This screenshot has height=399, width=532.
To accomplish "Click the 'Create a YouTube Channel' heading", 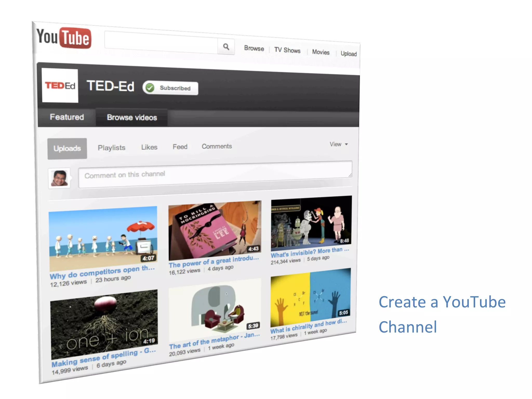I will pyautogui.click(x=442, y=314).
